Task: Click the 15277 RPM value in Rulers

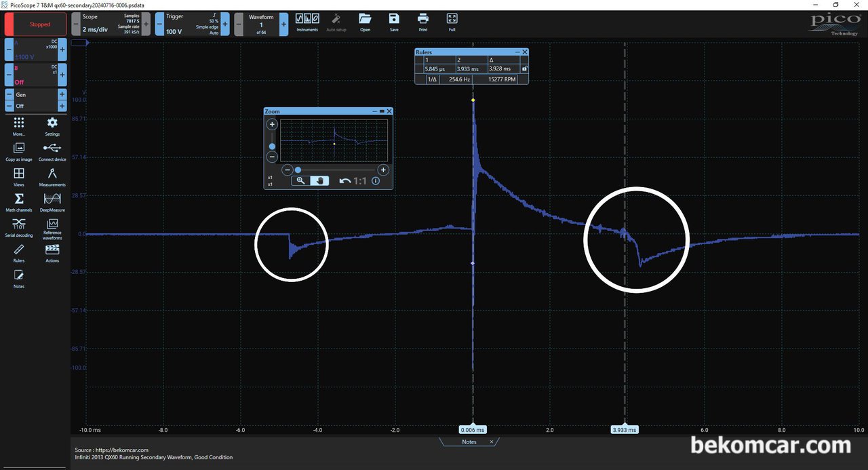Action: (502, 79)
